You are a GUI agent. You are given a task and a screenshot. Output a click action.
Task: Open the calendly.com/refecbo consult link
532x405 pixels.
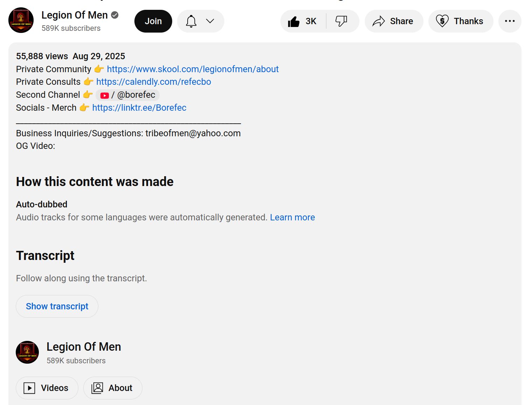point(153,82)
